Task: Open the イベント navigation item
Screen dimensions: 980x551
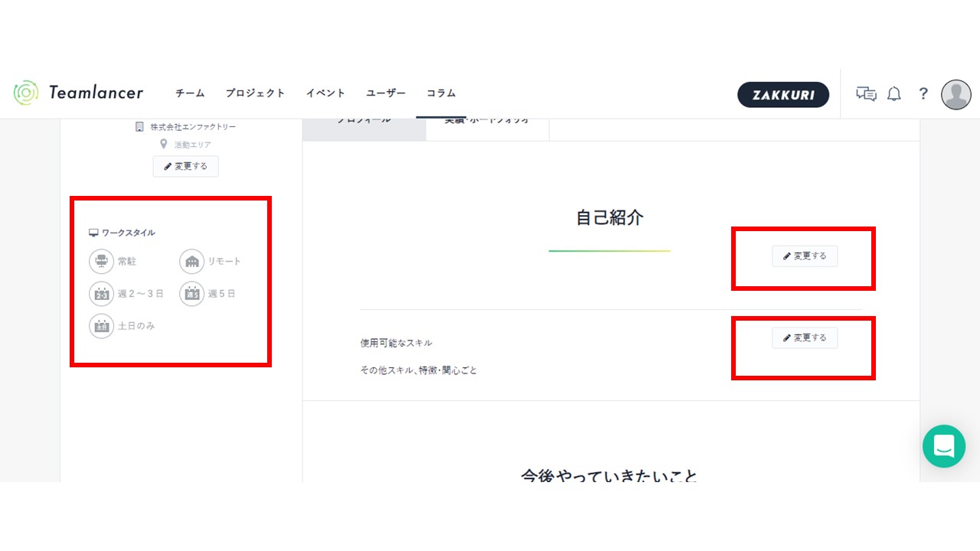Action: [x=325, y=93]
